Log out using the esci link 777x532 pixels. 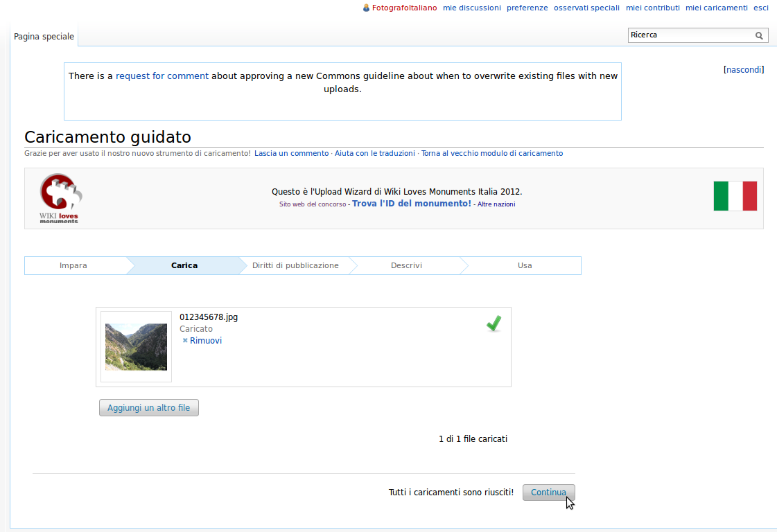tap(760, 8)
